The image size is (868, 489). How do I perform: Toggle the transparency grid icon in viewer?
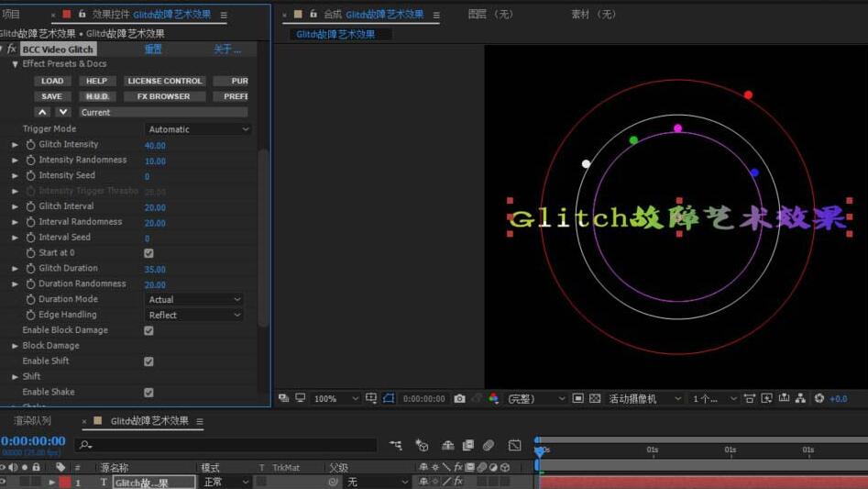pyautogui.click(x=595, y=399)
